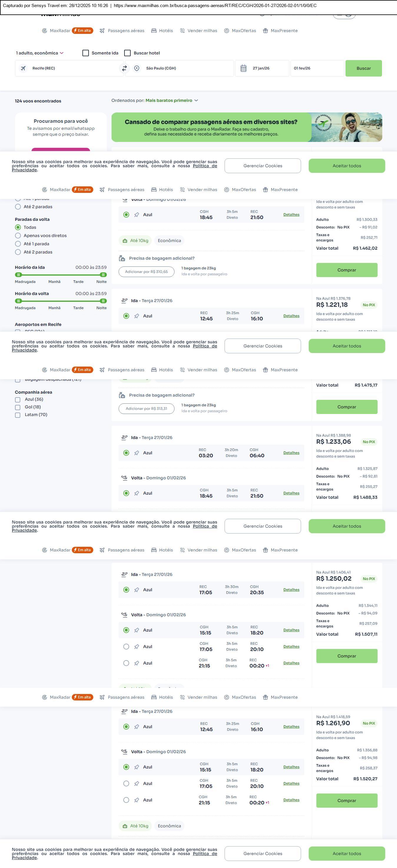Check the Buscar hotel option
The height and width of the screenshot is (868, 397).
(128, 53)
